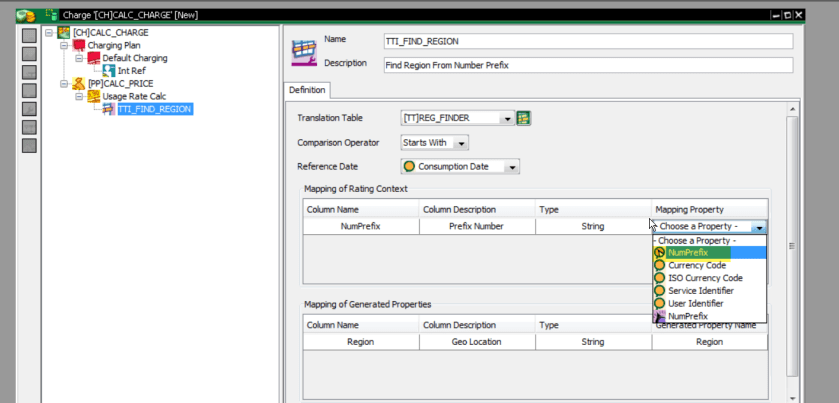Select Int Ref in the tree
Viewport: 839px width, 403px height.
click(132, 71)
